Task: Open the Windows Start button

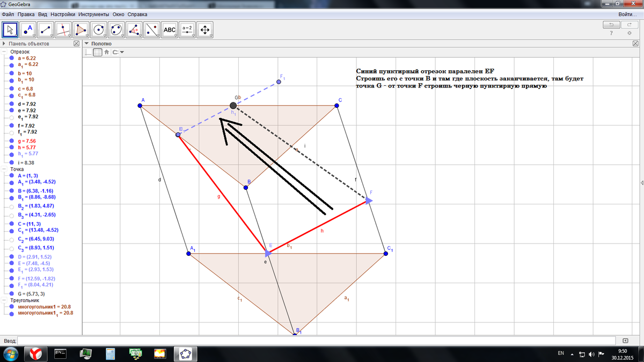Action: coord(11,353)
